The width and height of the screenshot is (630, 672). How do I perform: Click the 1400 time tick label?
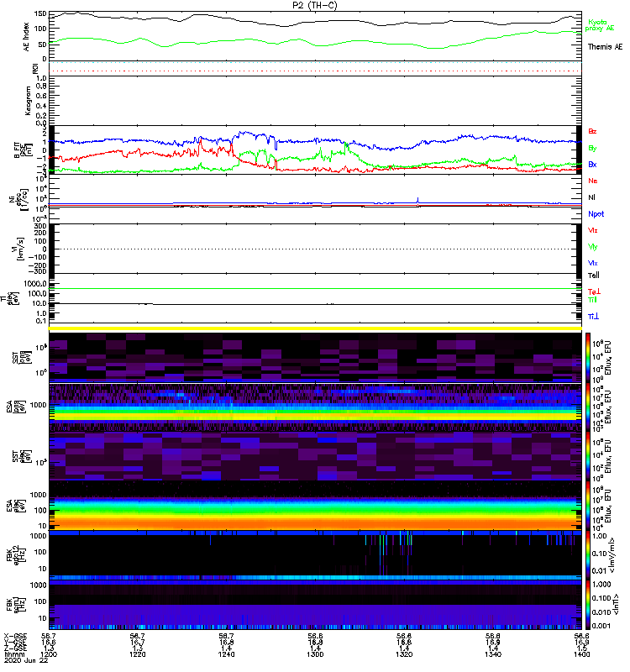582,654
